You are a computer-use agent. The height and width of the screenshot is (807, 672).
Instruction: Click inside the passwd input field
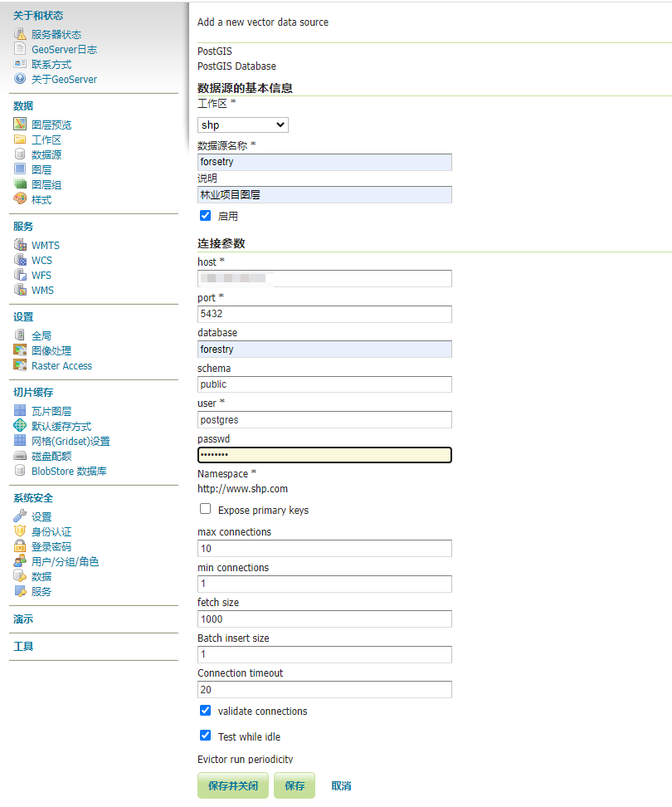coord(324,454)
